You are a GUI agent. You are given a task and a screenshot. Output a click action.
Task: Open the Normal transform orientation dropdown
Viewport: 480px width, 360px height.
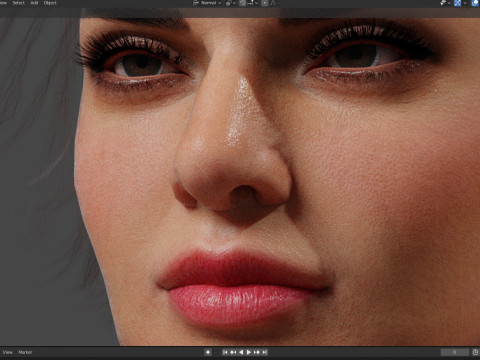coord(208,3)
